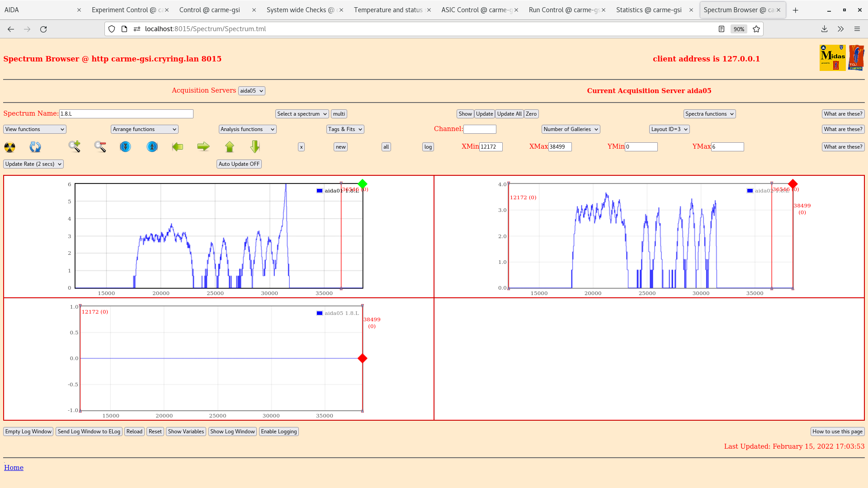
Task: Click the blue up-arrow circle icon
Action: (x=152, y=146)
